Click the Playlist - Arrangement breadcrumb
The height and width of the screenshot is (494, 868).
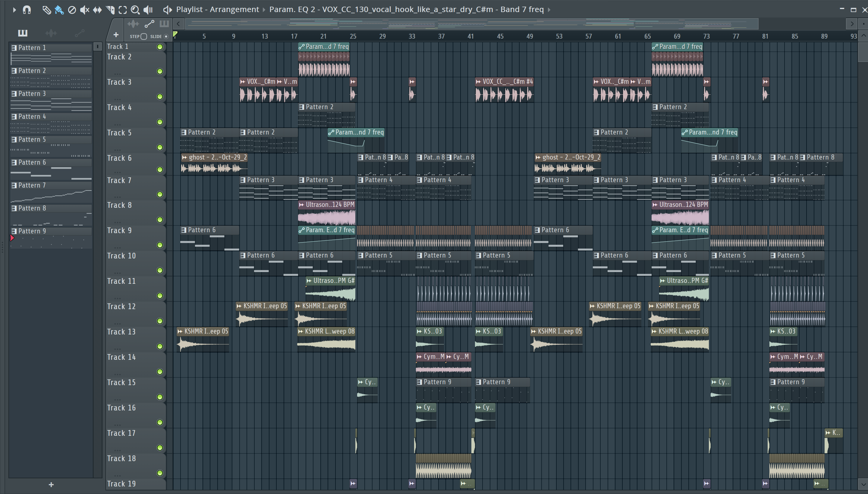pyautogui.click(x=217, y=10)
